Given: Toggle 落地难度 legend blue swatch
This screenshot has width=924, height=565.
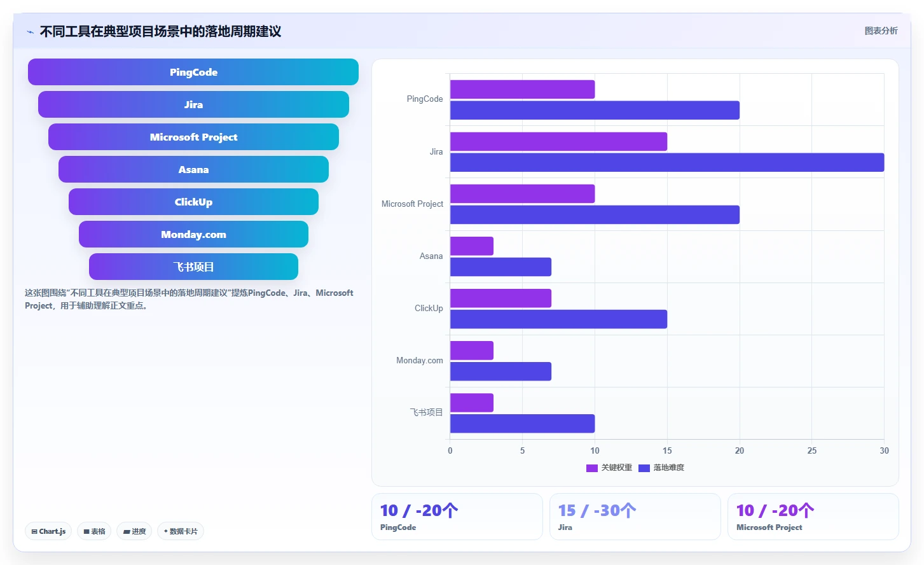Looking at the screenshot, I should pos(644,468).
